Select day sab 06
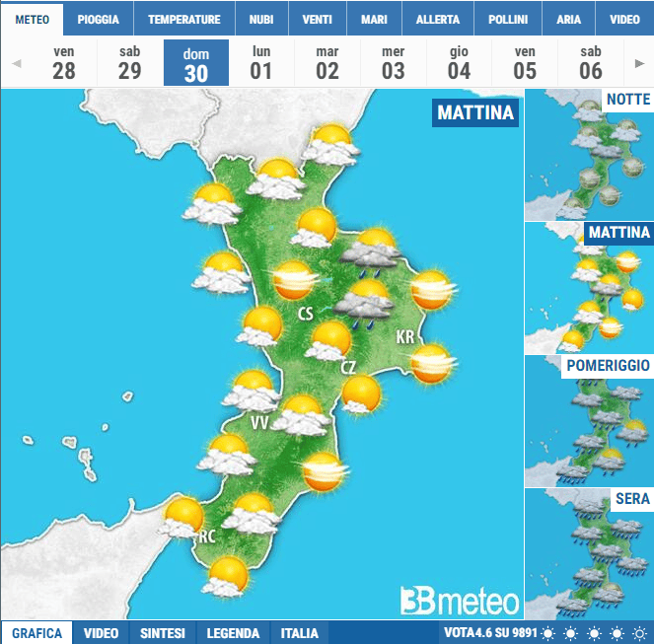This screenshot has height=644, width=654. click(x=591, y=63)
